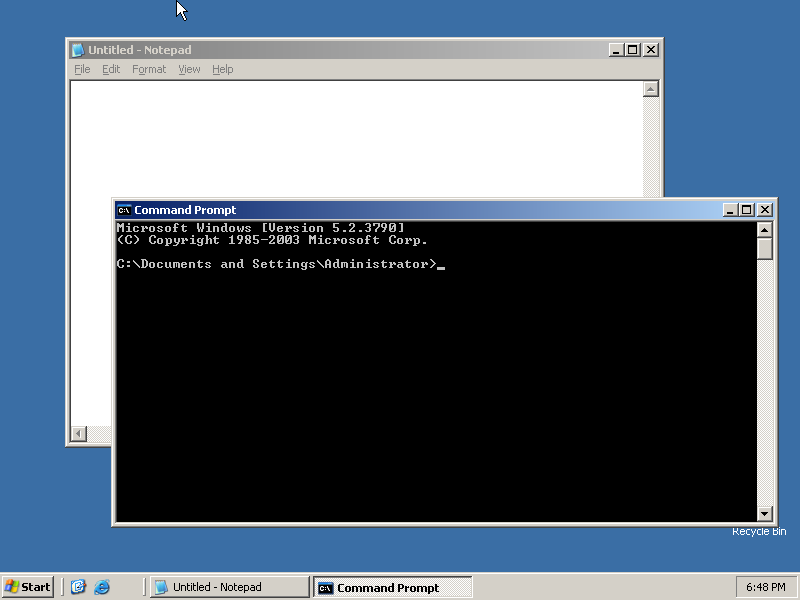Click the Command Prompt taskbar button

(x=392, y=587)
